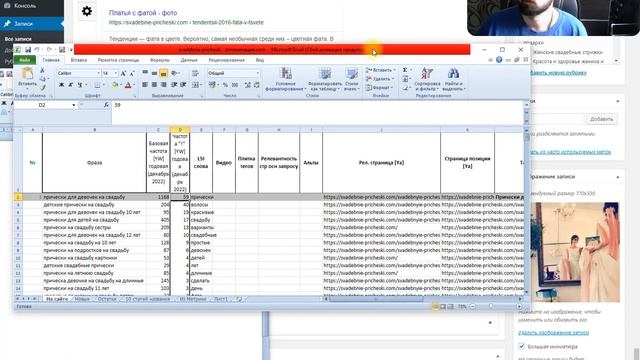Decrease font size with small A icon
The height and width of the screenshot is (360, 640).
pyautogui.click(x=132, y=73)
